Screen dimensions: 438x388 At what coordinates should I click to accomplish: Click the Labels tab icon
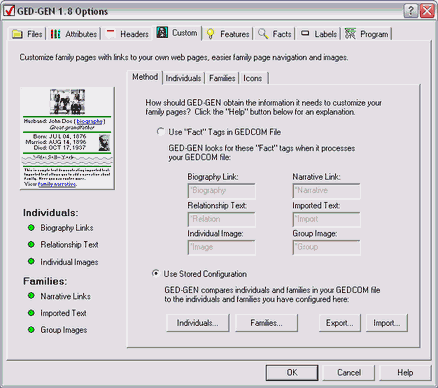[x=305, y=33]
